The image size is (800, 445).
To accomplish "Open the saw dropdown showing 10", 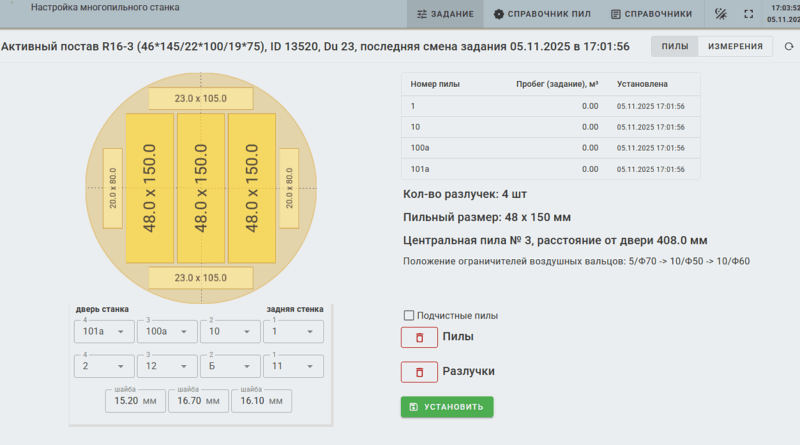I will coord(230,332).
